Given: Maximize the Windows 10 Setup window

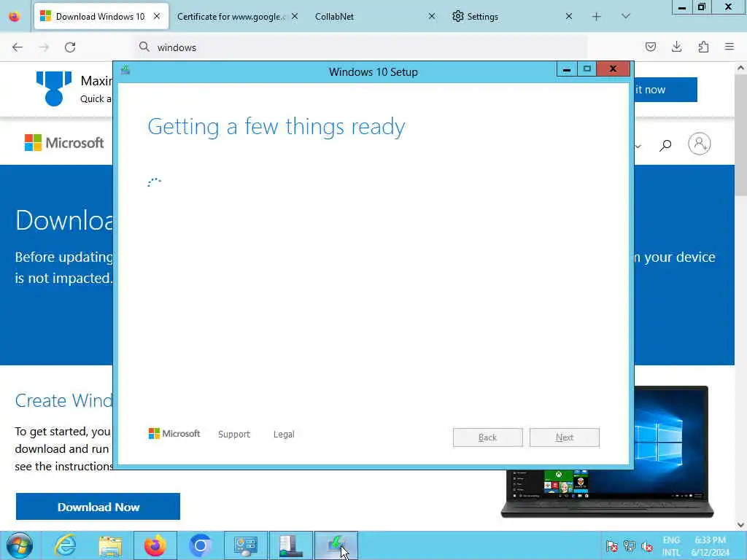Looking at the screenshot, I should click(587, 69).
